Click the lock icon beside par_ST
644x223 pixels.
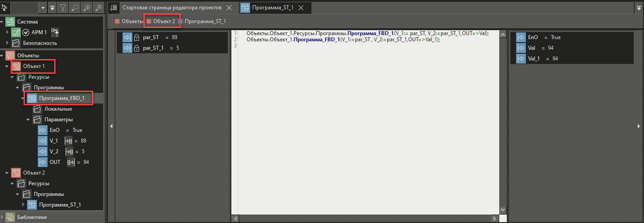pyautogui.click(x=137, y=37)
